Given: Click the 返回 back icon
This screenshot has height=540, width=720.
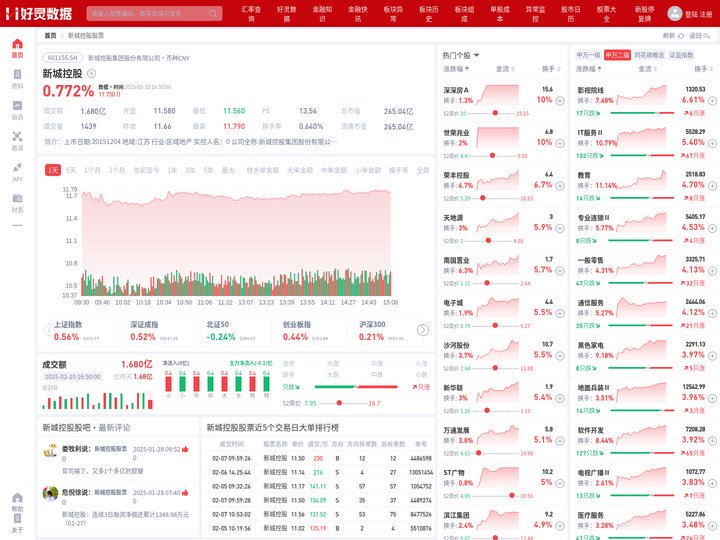Looking at the screenshot, I should point(707,36).
